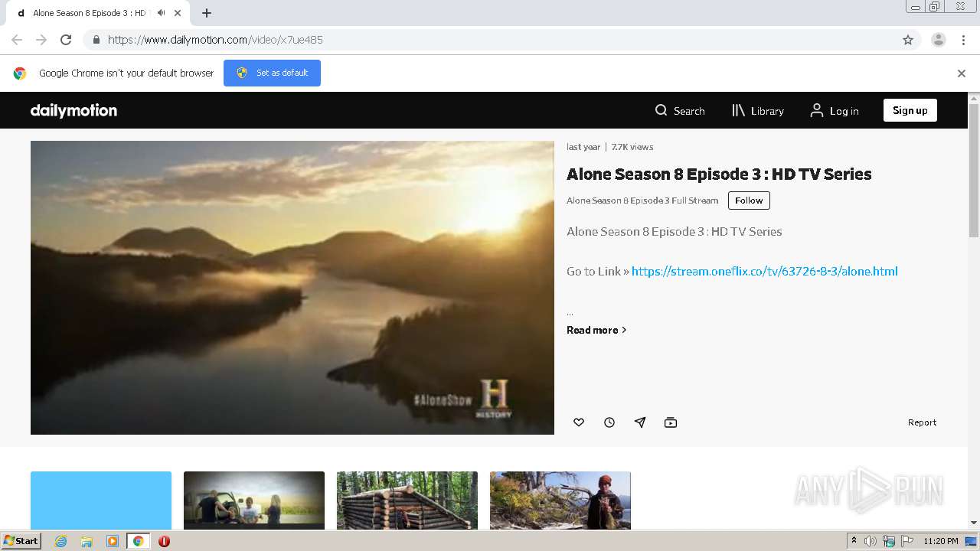Screen dimensions: 980x551
Task: Click the browser forward arrow
Action: (x=41, y=40)
